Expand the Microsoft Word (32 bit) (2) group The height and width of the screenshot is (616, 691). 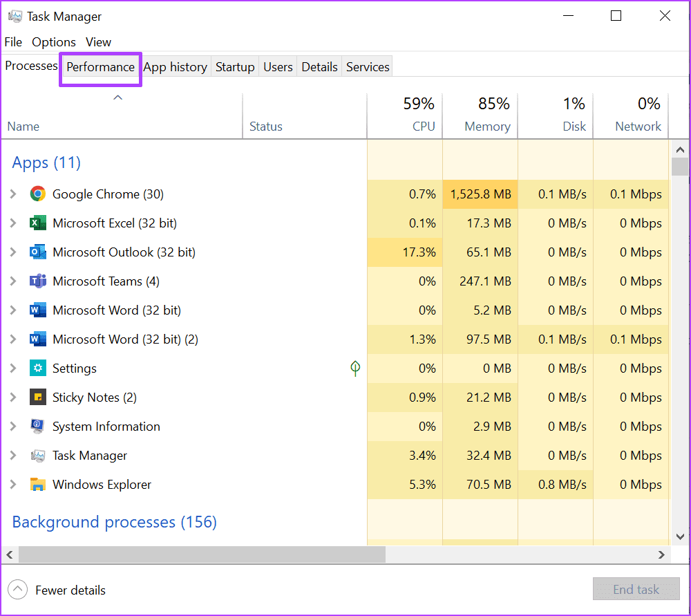pos(13,339)
